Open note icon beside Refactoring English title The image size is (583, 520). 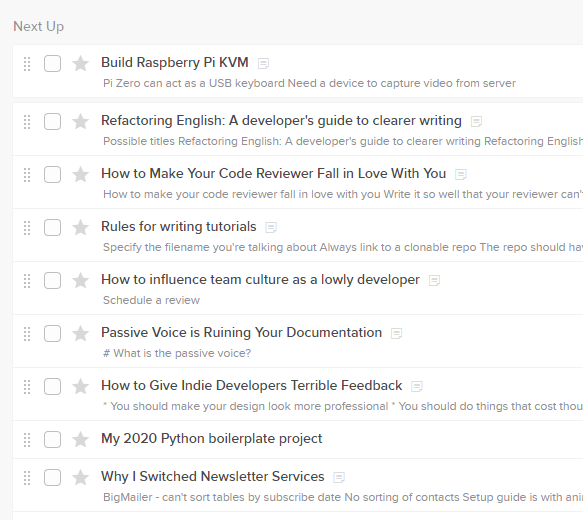476,122
